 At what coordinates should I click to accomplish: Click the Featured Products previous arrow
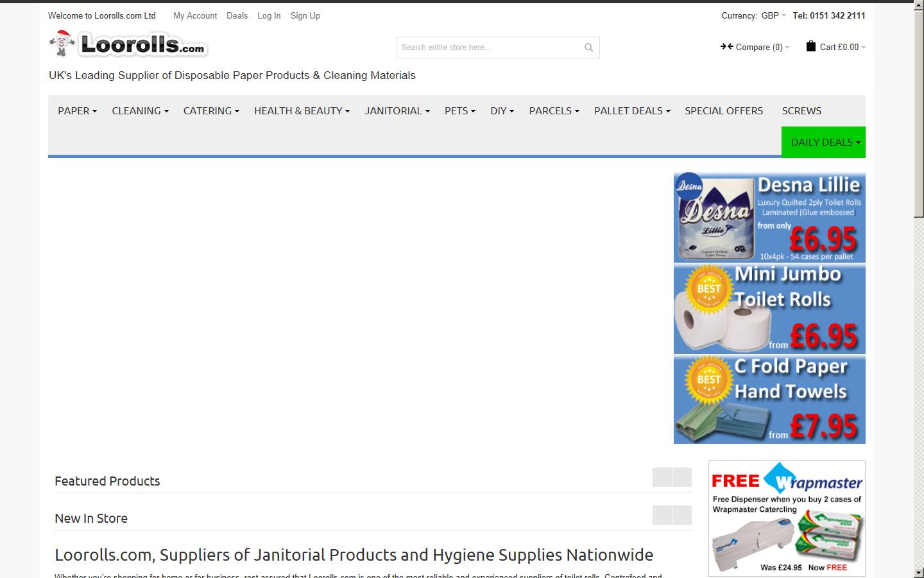click(x=662, y=477)
